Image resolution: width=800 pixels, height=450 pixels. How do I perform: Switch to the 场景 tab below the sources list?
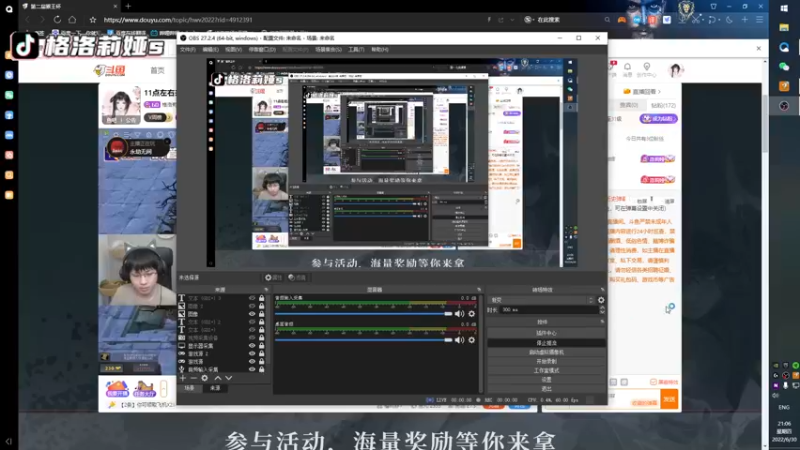point(189,388)
